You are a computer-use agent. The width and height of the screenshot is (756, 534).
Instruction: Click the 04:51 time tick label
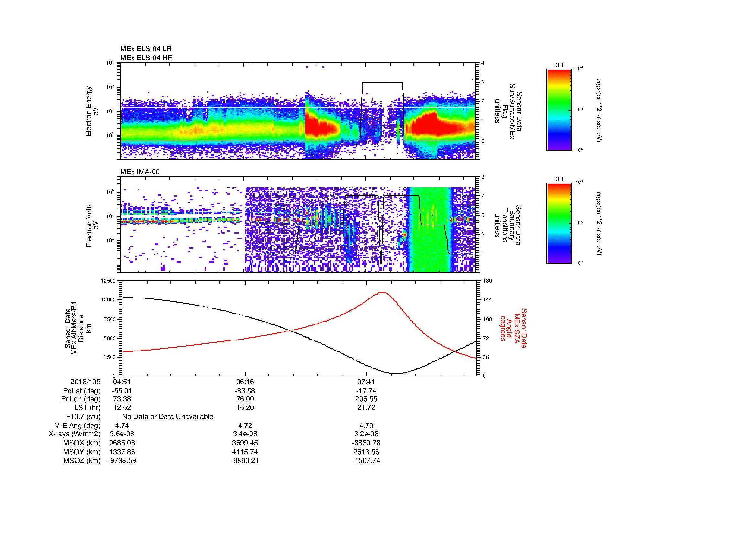122,382
